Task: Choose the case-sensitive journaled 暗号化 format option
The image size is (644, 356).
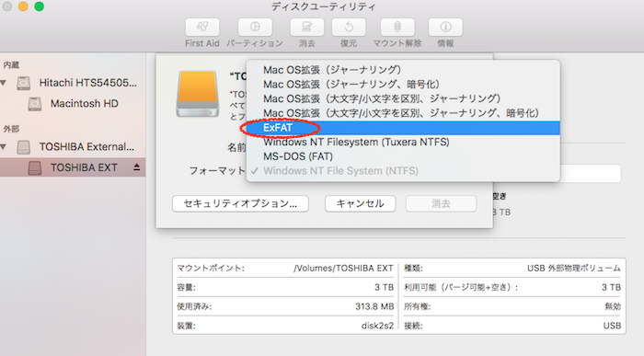Action: point(403,113)
